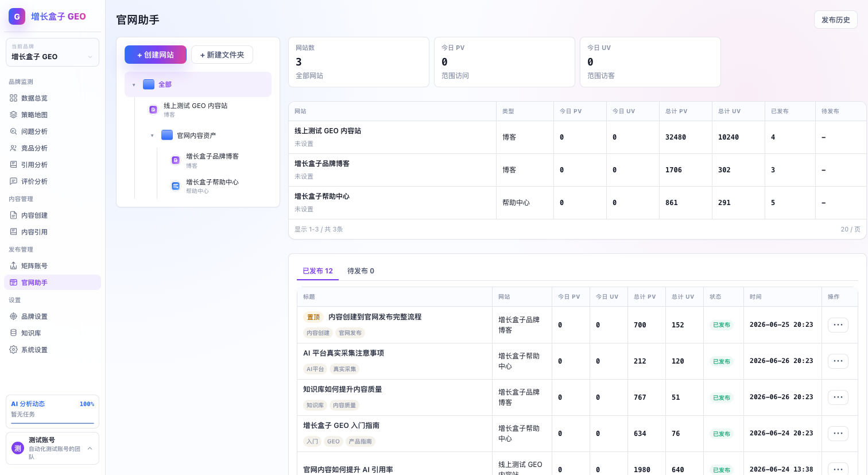Switch to the 已发布 12 tab
This screenshot has height=475, width=868.
(x=317, y=271)
